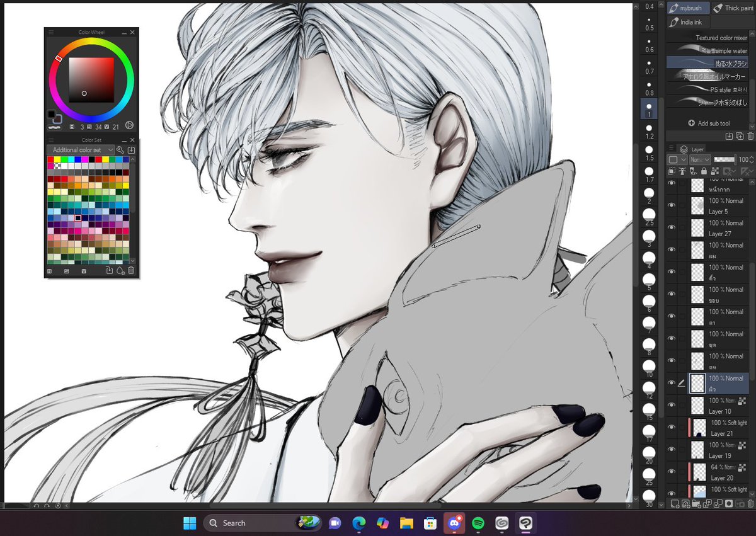
Task: Choose the PS style brush sub tool
Action: [707, 89]
